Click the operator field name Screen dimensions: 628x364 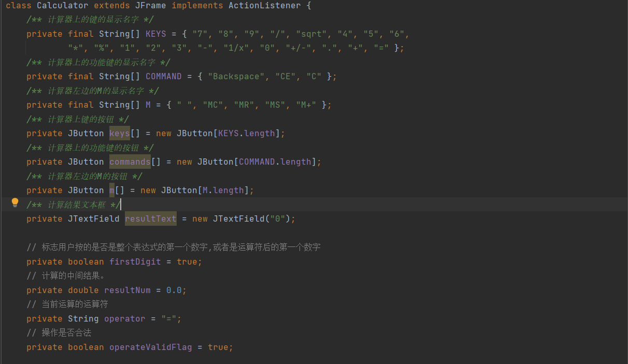tap(124, 319)
